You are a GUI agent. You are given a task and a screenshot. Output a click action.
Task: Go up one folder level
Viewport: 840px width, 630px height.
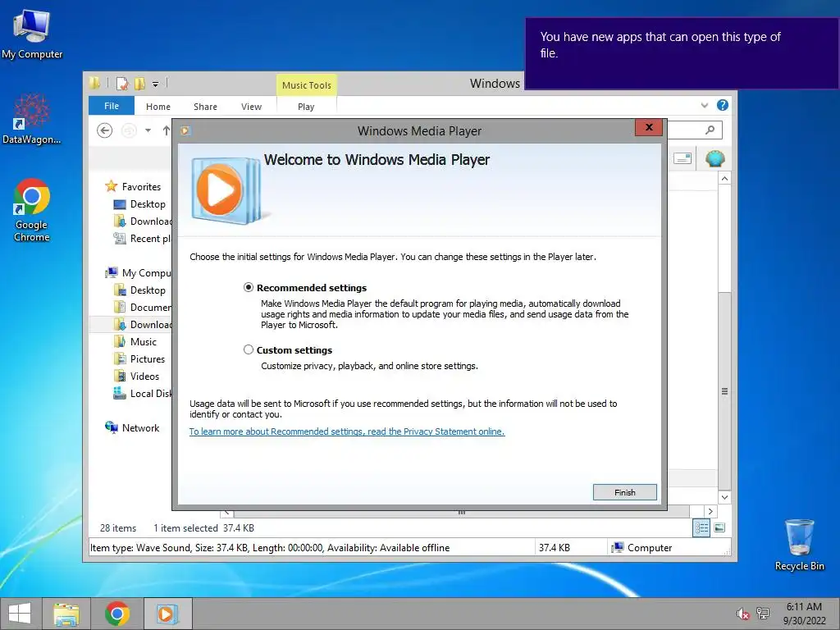tap(166, 130)
